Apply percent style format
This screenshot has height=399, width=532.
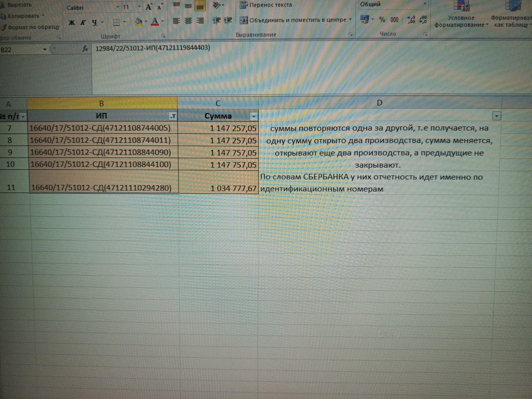[382, 20]
